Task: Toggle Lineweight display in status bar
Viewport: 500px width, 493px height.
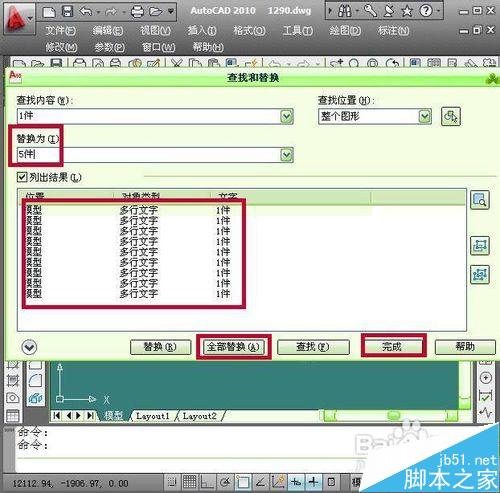Action: pyautogui.click(x=314, y=482)
